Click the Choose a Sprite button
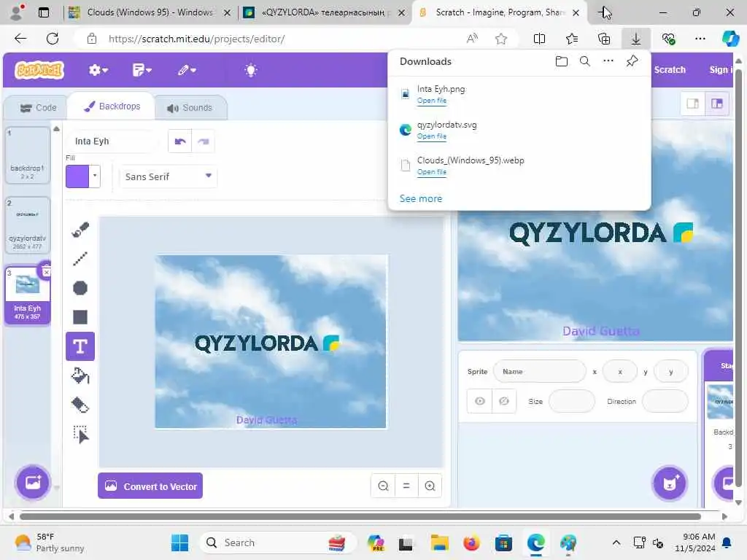Viewport: 747px width, 560px height. pyautogui.click(x=670, y=483)
